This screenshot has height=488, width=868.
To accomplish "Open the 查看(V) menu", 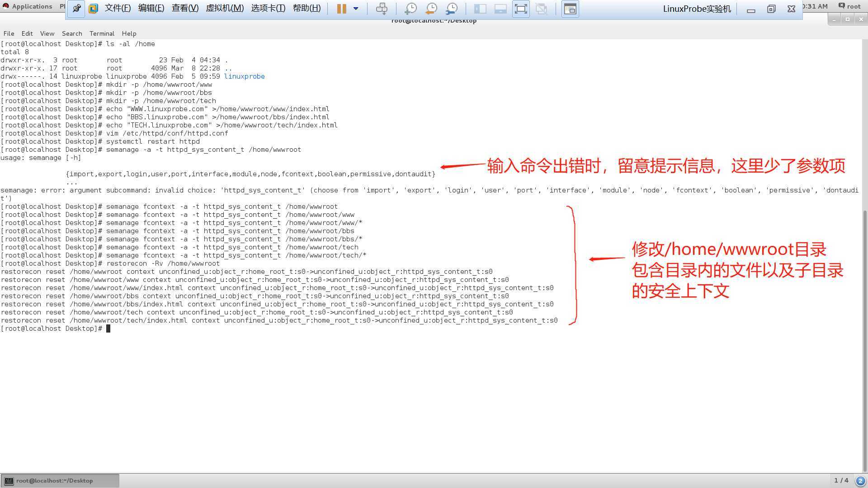I will (185, 9).
